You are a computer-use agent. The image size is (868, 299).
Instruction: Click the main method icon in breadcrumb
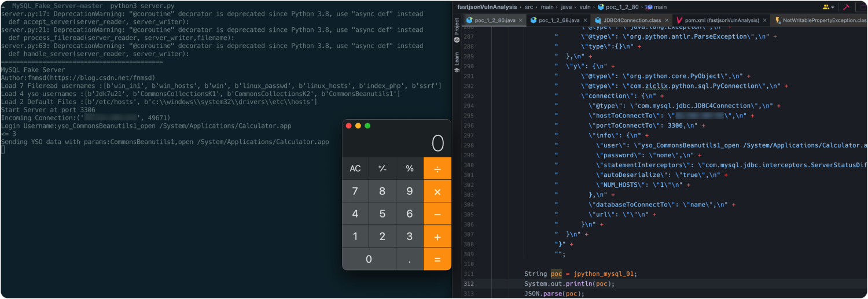649,7
